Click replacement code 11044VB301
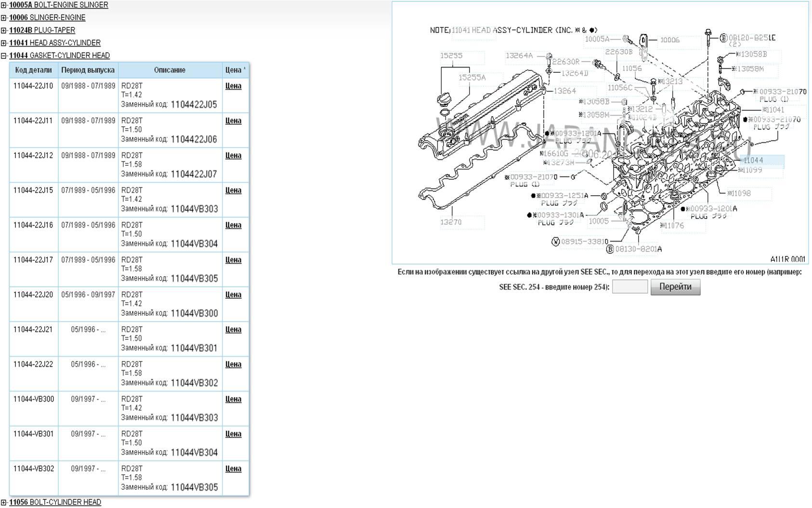The height and width of the screenshot is (508, 812). 195,348
